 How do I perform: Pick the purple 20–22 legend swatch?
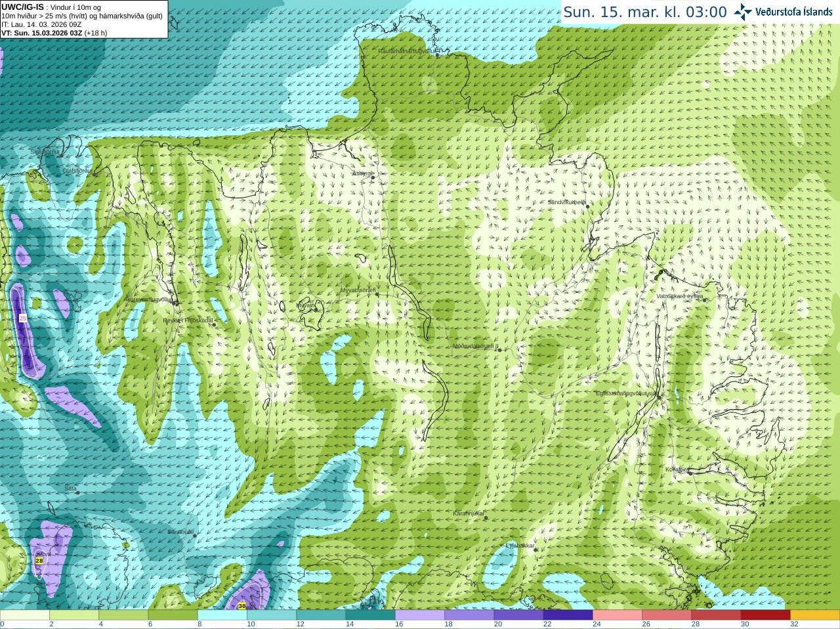pos(518,615)
